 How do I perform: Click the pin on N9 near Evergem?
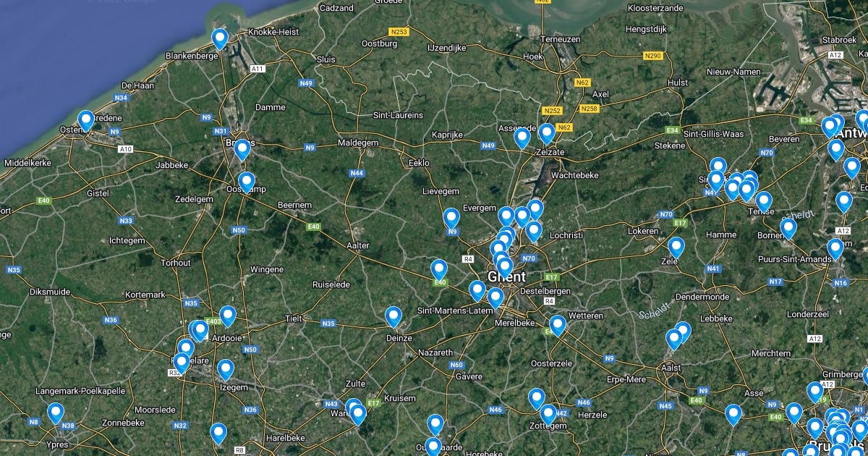click(451, 218)
